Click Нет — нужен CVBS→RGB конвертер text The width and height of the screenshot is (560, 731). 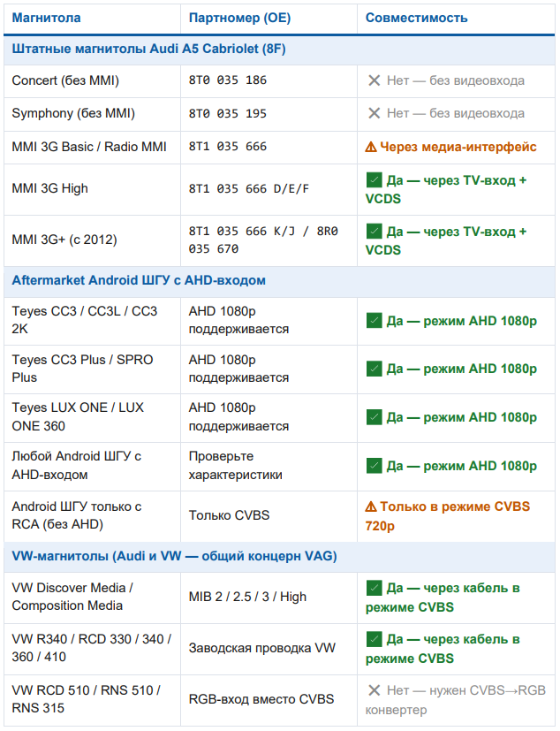click(x=456, y=700)
